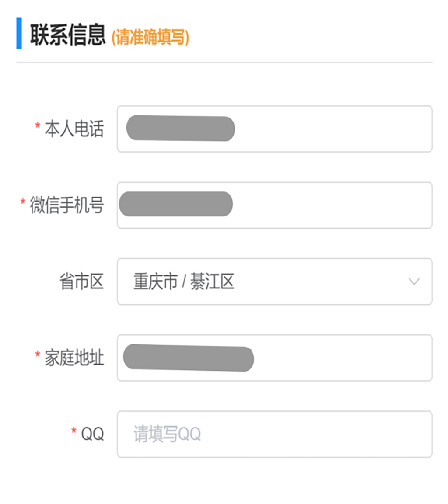Click the 省市区 field label

(x=82, y=282)
